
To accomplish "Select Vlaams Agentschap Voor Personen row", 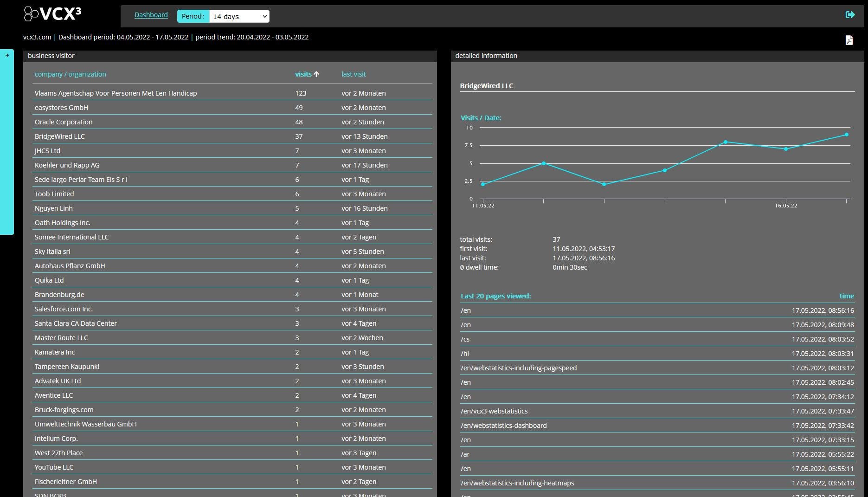I will [232, 93].
